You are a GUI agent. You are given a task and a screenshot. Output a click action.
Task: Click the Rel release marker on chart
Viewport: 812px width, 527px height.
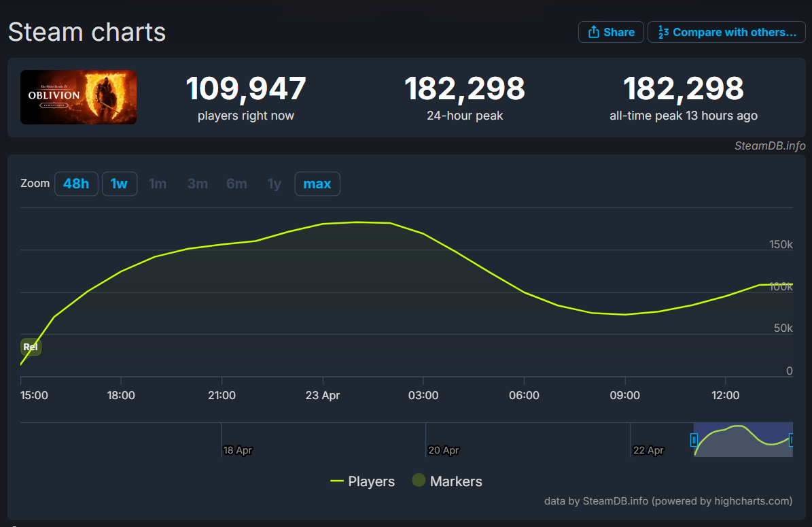pyautogui.click(x=31, y=347)
